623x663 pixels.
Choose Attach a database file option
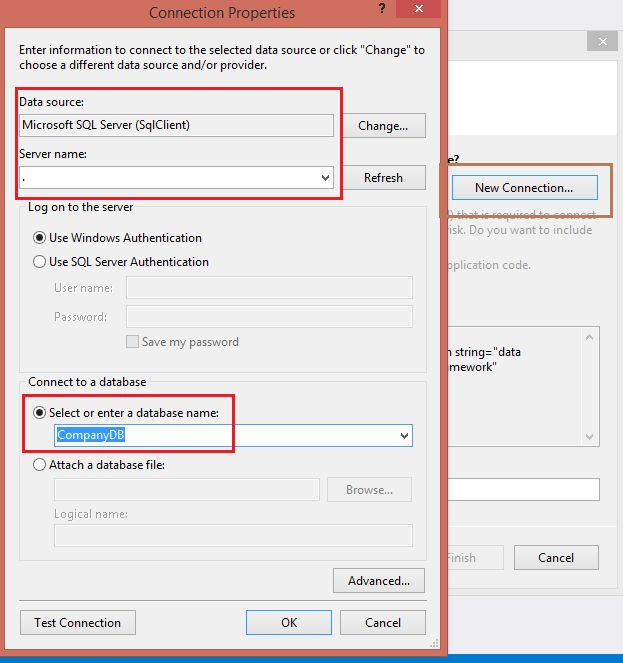(x=40, y=464)
